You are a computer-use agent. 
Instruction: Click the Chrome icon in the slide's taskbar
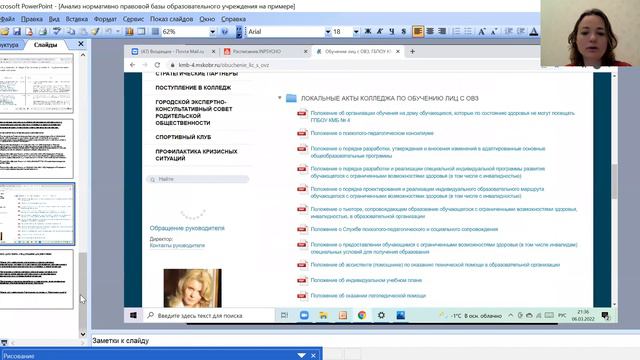coord(362,316)
